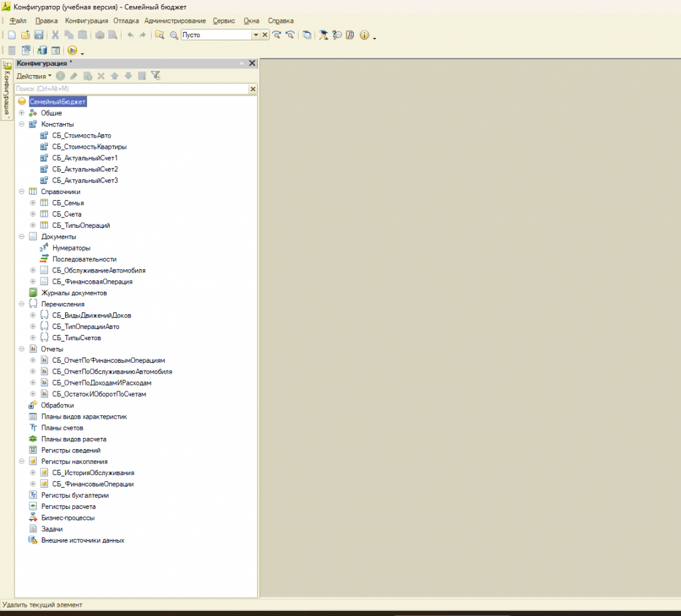Collapse the Отчеты tree node

pos(21,349)
